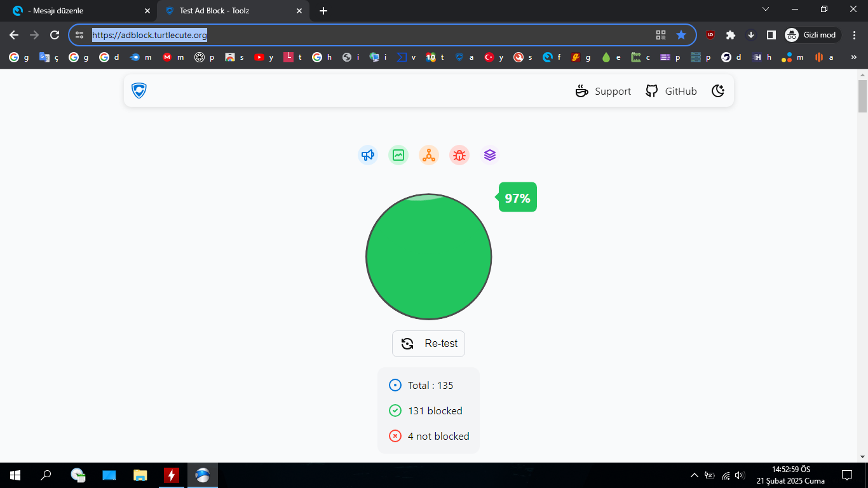868x488 pixels.
Task: Click the bookmark star icon
Action: [x=681, y=35]
